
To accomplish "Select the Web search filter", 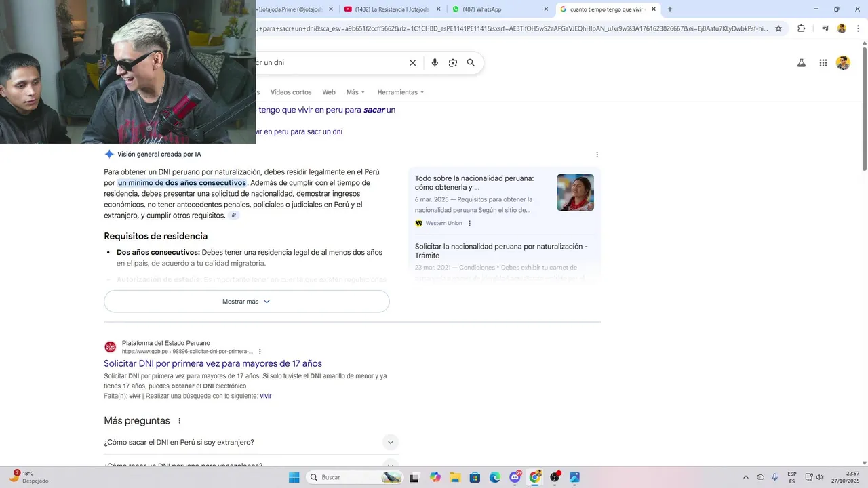I will click(329, 92).
